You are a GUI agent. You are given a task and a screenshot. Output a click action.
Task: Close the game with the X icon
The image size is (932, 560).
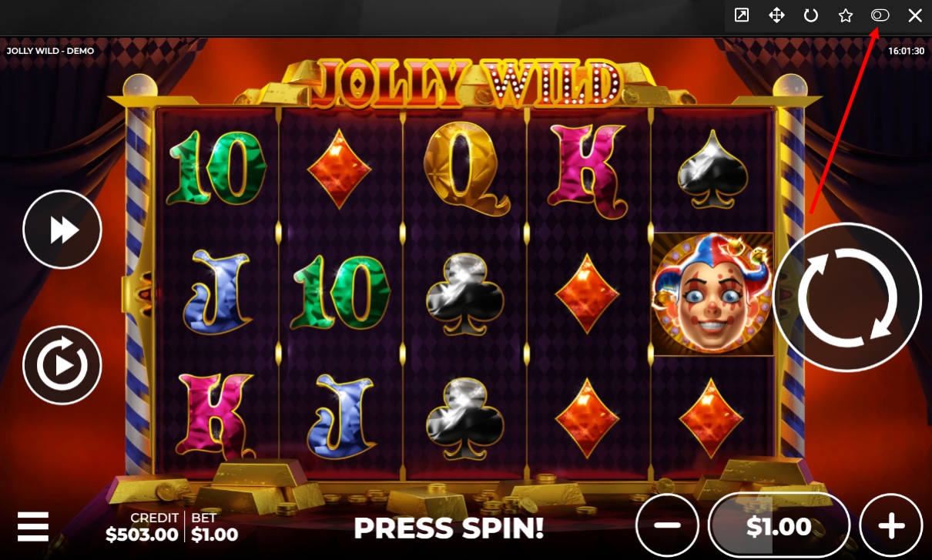[915, 15]
